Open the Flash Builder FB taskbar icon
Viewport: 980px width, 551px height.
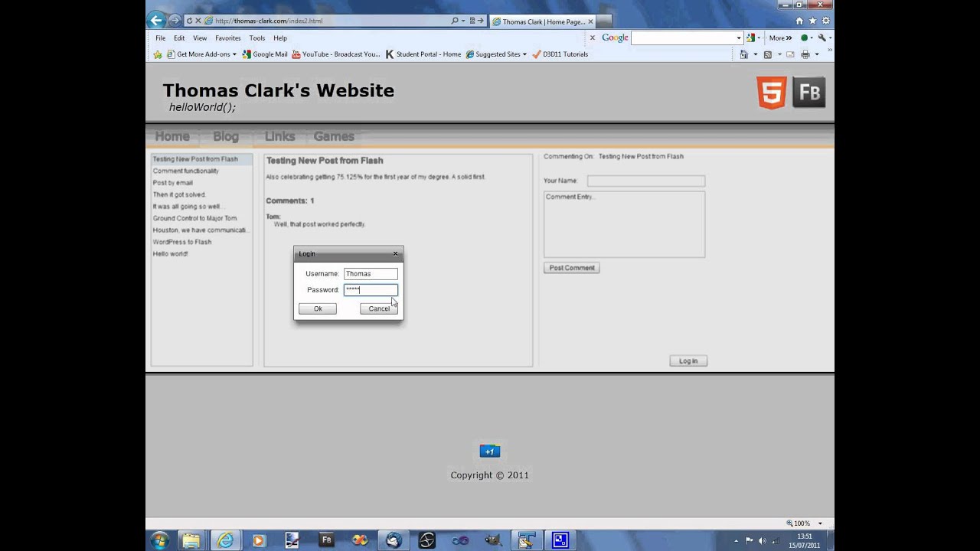click(x=326, y=540)
